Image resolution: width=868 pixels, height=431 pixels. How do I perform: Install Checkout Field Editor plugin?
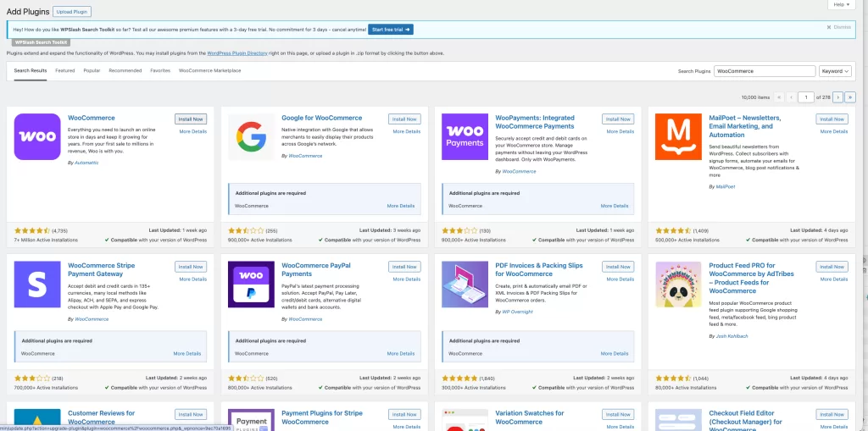832,414
